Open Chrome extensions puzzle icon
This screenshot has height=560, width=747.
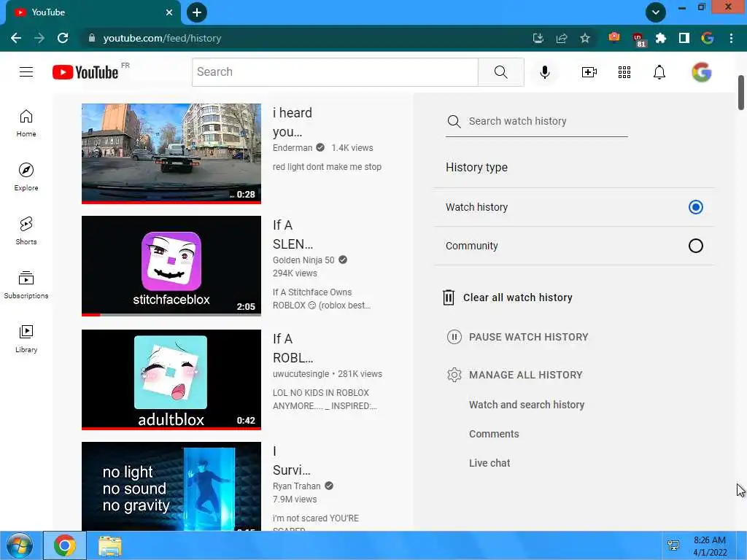coord(660,38)
